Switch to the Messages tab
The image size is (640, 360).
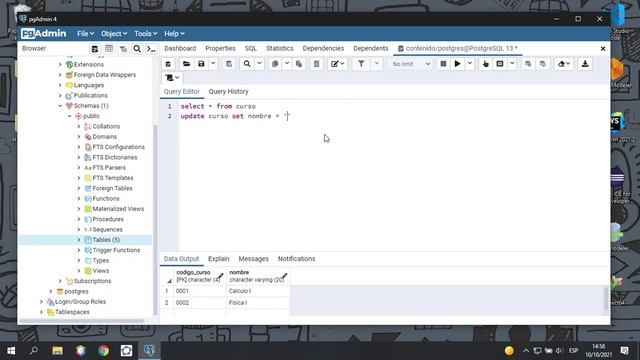pyautogui.click(x=253, y=259)
